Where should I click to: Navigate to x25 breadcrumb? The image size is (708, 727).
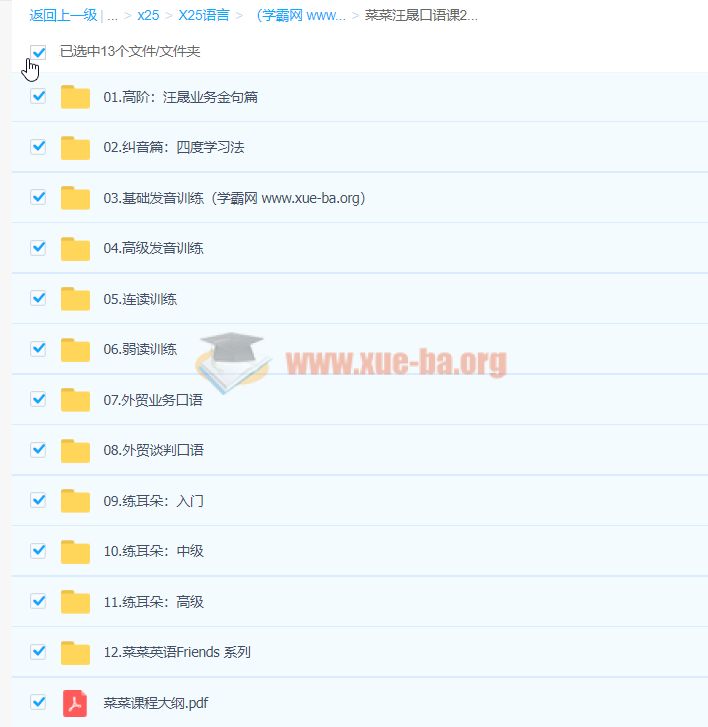(148, 16)
